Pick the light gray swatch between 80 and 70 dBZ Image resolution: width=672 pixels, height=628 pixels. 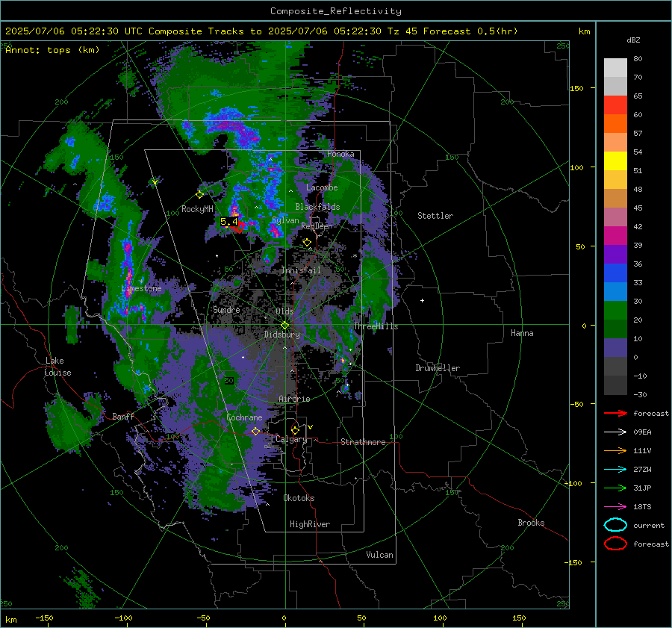[615, 68]
